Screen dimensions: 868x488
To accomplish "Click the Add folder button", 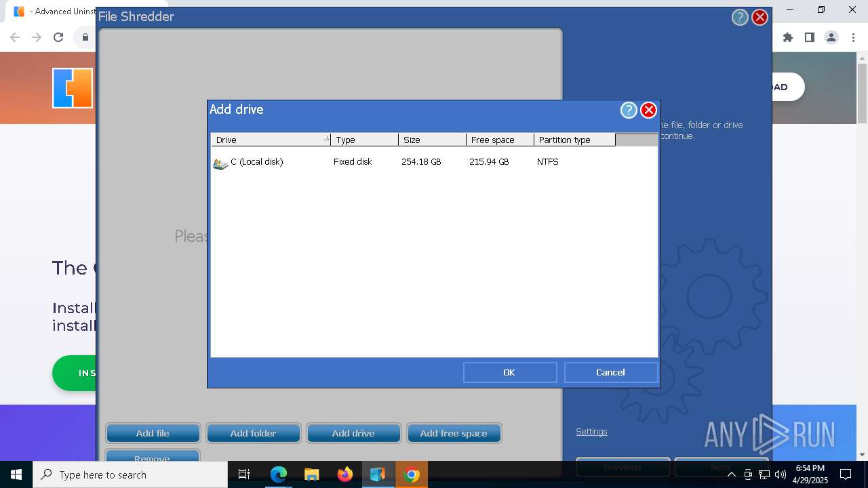I will click(254, 433).
